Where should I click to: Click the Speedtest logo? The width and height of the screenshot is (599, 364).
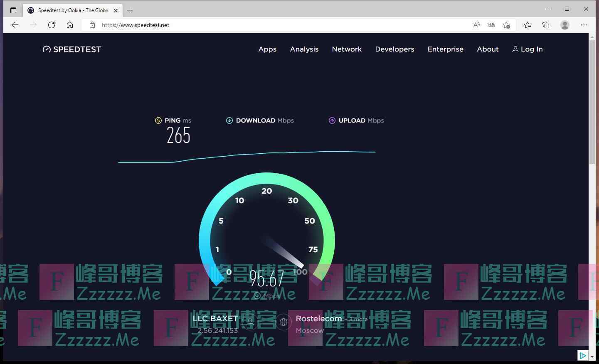coord(72,49)
